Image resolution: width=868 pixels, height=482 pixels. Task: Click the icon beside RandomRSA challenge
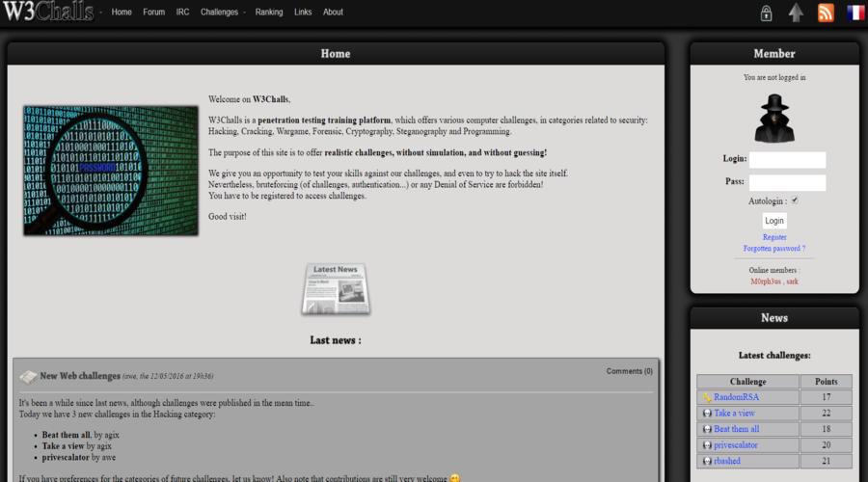pyautogui.click(x=707, y=397)
